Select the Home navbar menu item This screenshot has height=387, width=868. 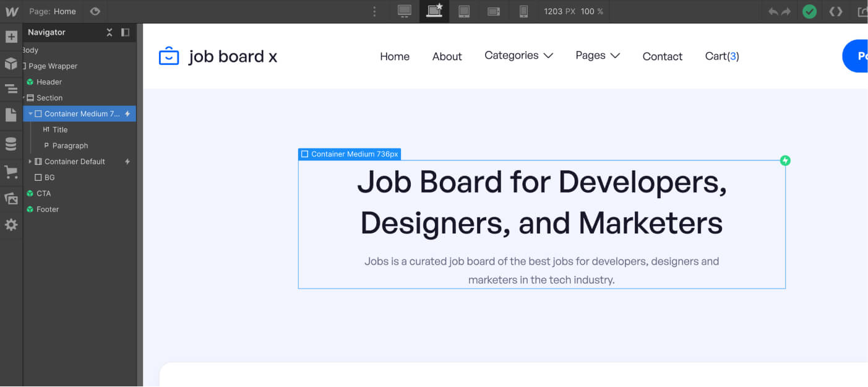395,56
